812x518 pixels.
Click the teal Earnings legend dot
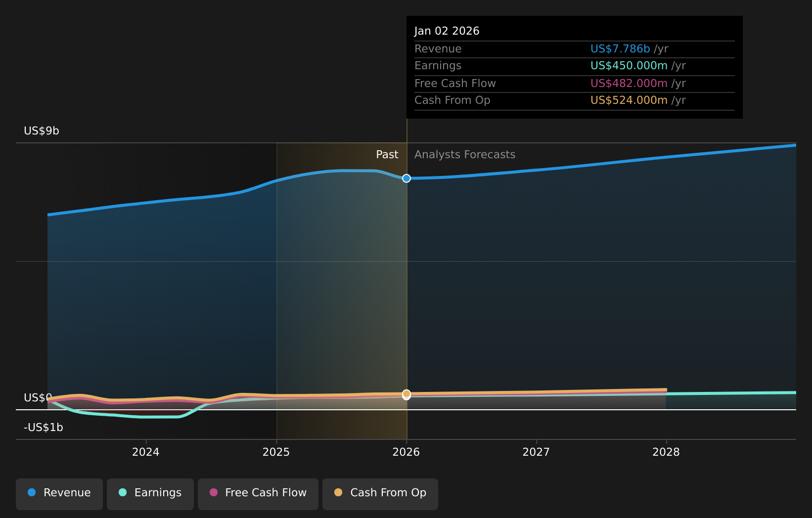(x=123, y=493)
